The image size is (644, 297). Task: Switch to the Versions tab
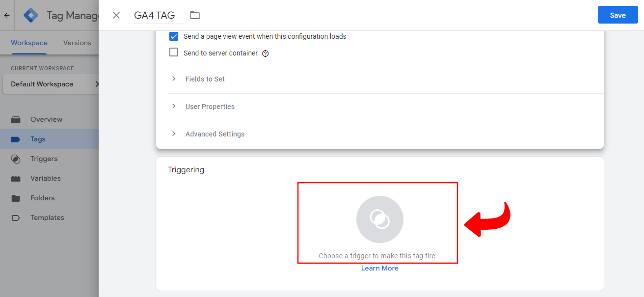77,43
